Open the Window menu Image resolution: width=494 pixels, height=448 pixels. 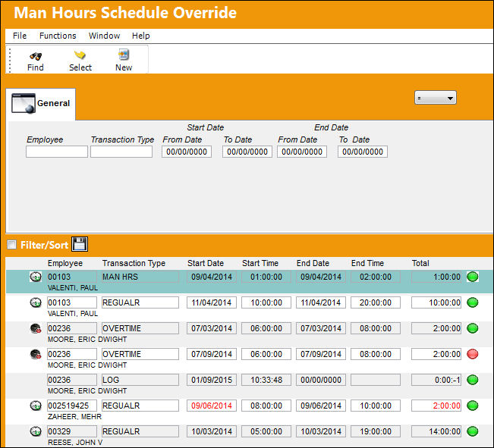click(x=104, y=36)
